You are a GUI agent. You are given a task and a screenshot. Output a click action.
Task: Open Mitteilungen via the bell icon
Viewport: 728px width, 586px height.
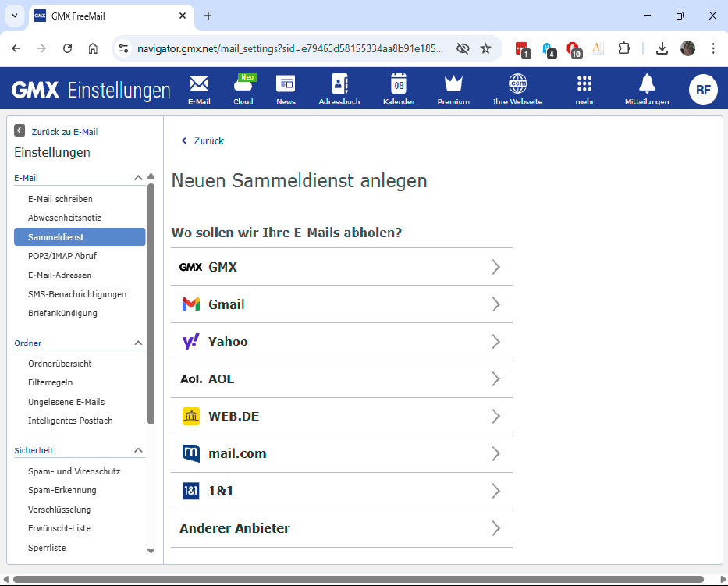click(646, 87)
